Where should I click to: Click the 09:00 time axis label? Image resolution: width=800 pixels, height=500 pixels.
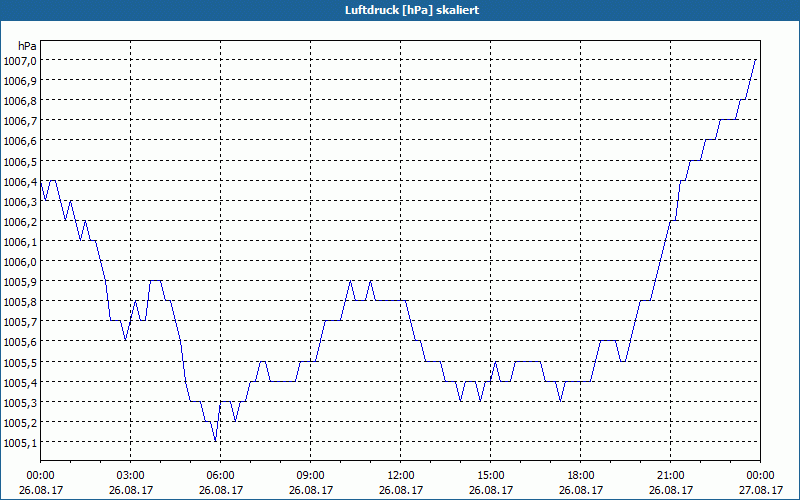310,476
